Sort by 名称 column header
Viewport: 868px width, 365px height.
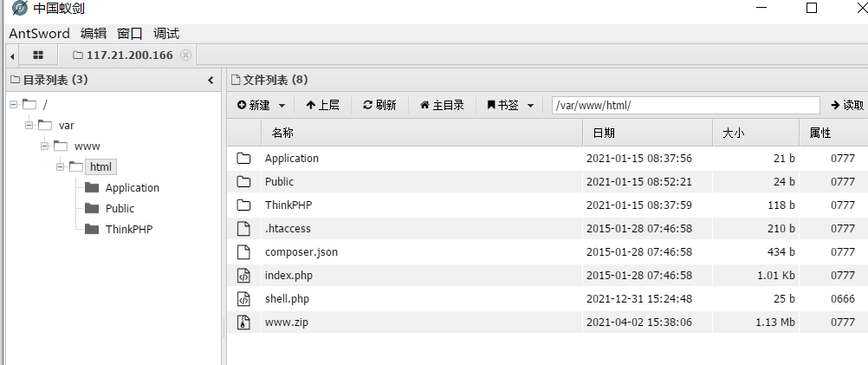click(x=422, y=133)
